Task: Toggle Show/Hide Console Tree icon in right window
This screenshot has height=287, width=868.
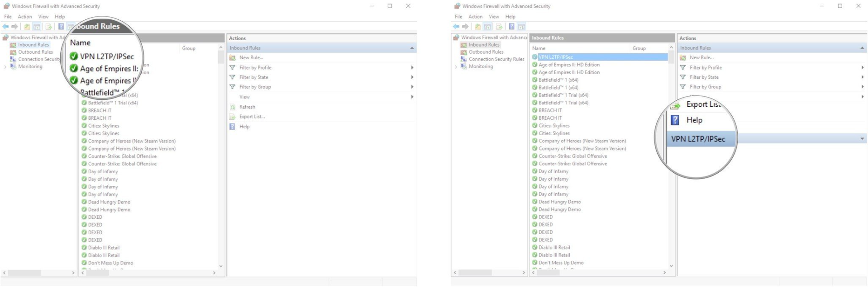Action: pos(488,27)
